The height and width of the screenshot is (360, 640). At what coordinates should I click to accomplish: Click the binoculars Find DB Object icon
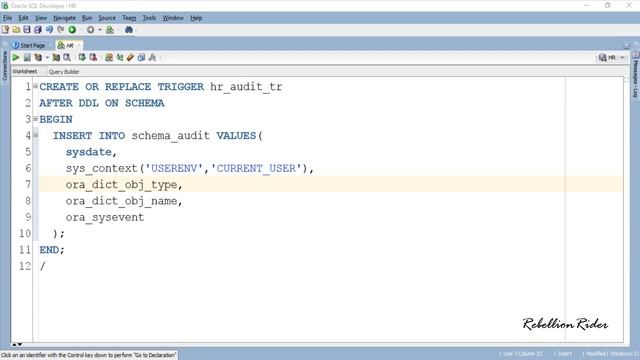[129, 30]
